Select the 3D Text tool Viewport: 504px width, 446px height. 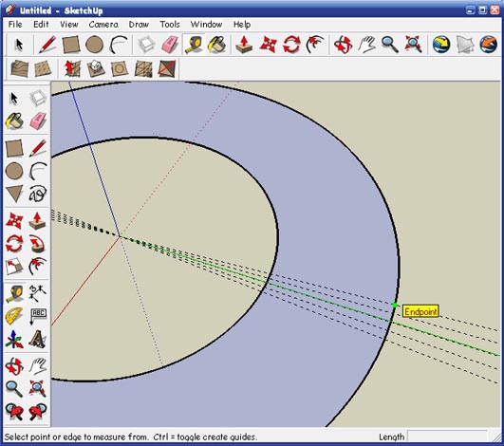38,340
